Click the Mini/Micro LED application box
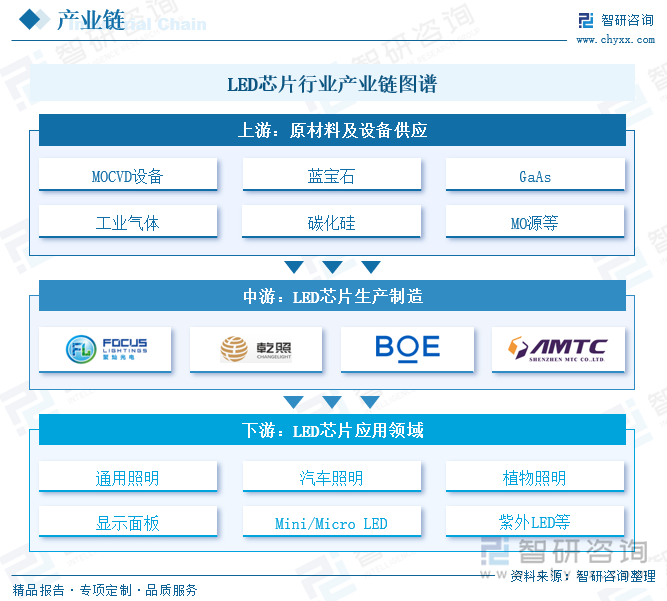This screenshot has width=667, height=601. click(331, 522)
